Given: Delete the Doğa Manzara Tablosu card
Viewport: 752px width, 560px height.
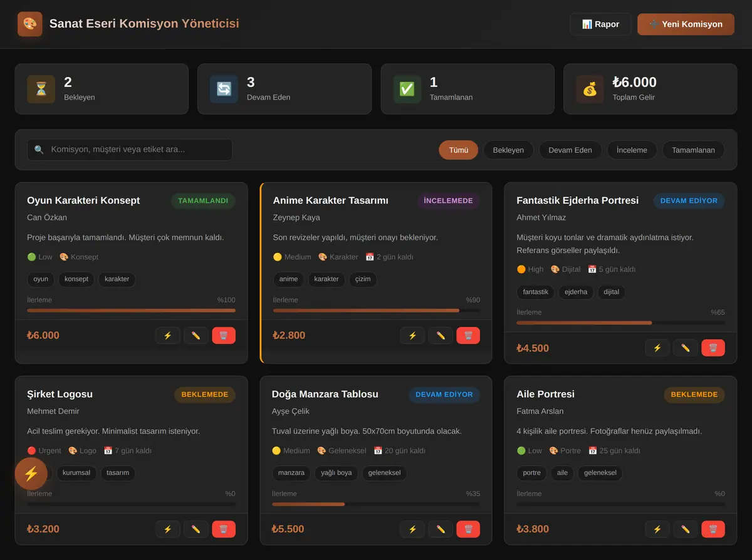Looking at the screenshot, I should pos(468,529).
